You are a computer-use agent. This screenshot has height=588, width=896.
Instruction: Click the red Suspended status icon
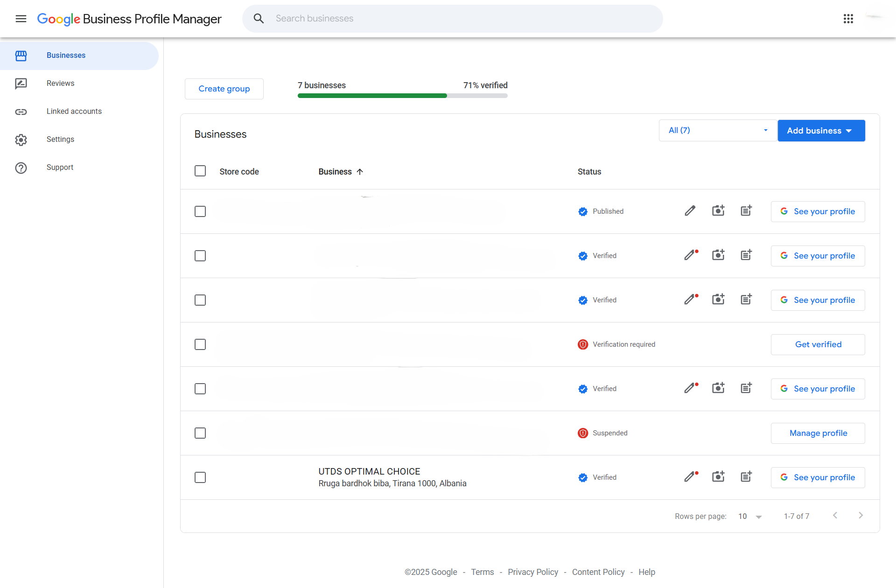pyautogui.click(x=583, y=433)
